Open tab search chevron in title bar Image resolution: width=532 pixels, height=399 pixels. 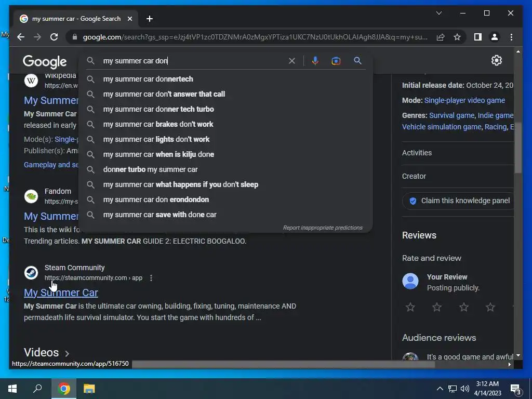(x=438, y=13)
